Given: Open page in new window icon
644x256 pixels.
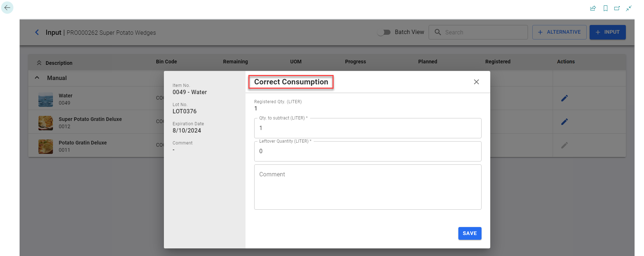Looking at the screenshot, I should (x=617, y=8).
